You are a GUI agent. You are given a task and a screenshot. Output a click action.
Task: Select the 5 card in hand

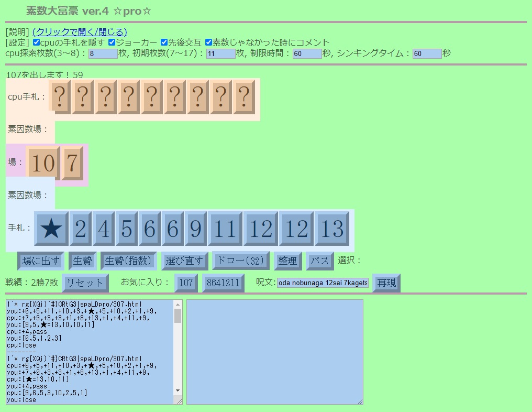[x=127, y=228]
